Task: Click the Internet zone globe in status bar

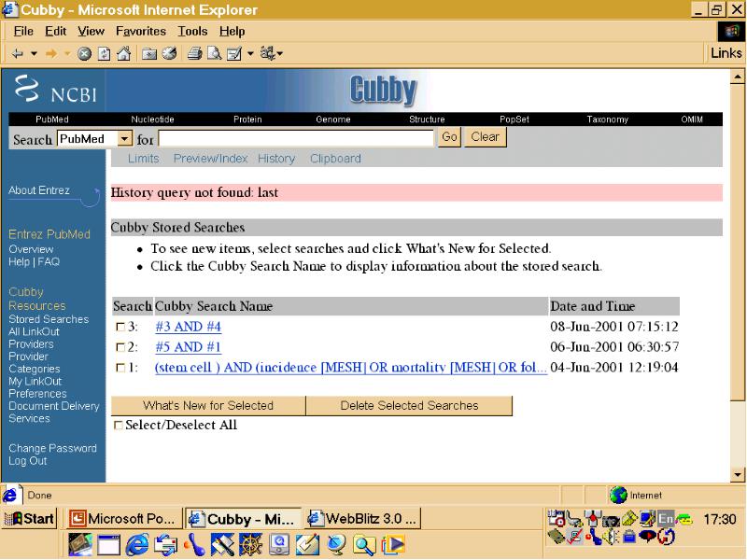Action: (x=618, y=496)
